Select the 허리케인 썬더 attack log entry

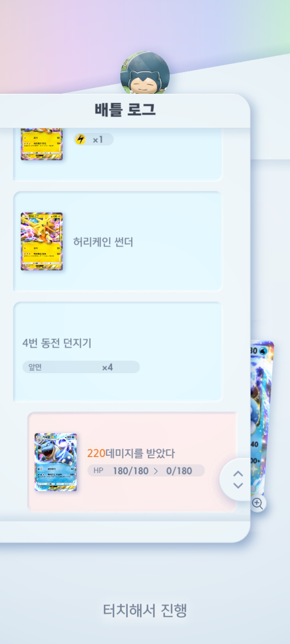(x=118, y=241)
